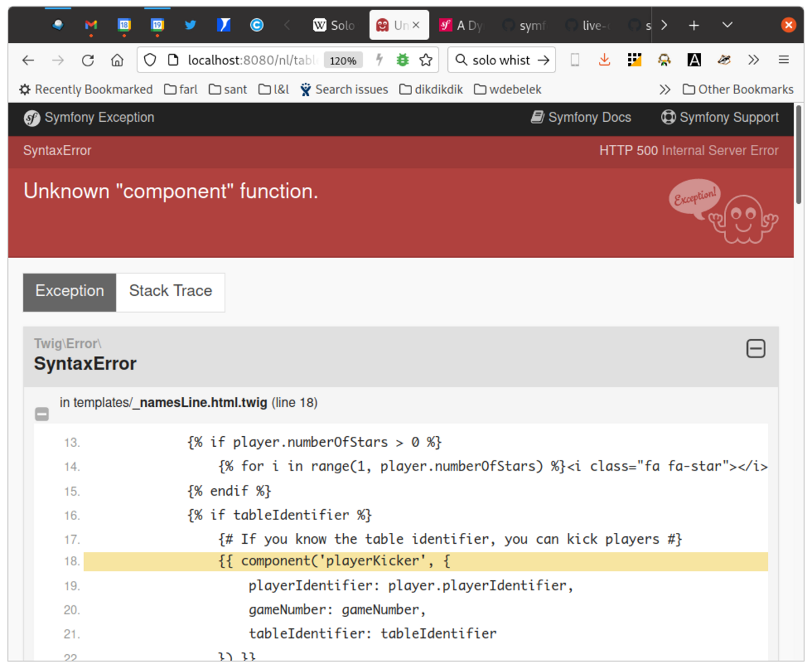
Task: Collapse the _namesLine.html.twig code trace
Action: (x=42, y=414)
